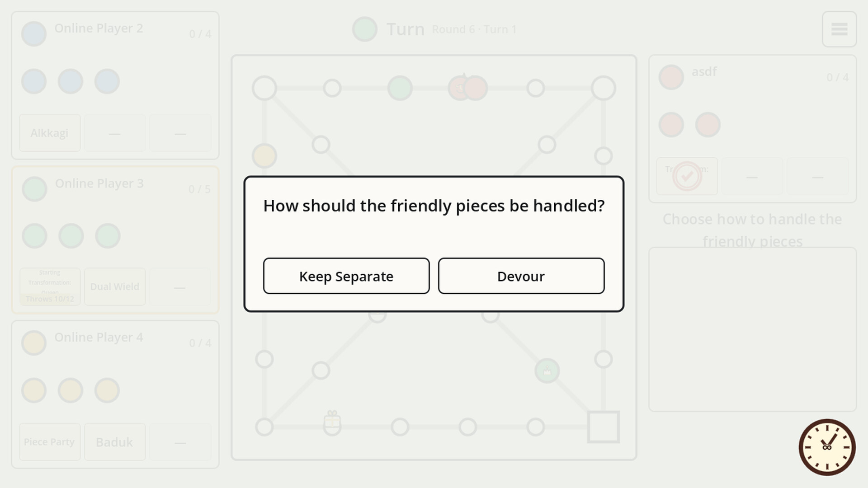Click the green Turn indicator circle
This screenshot has height=488, width=868.
point(365,29)
